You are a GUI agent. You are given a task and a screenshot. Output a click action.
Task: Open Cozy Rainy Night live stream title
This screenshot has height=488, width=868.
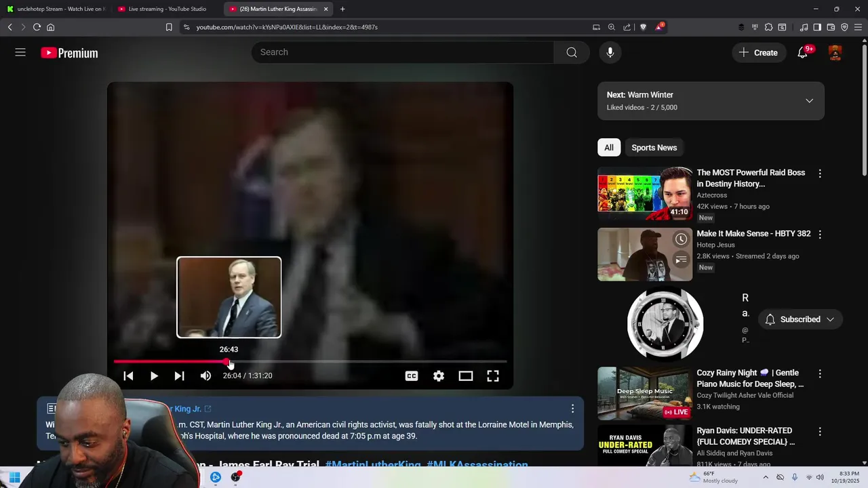(750, 378)
